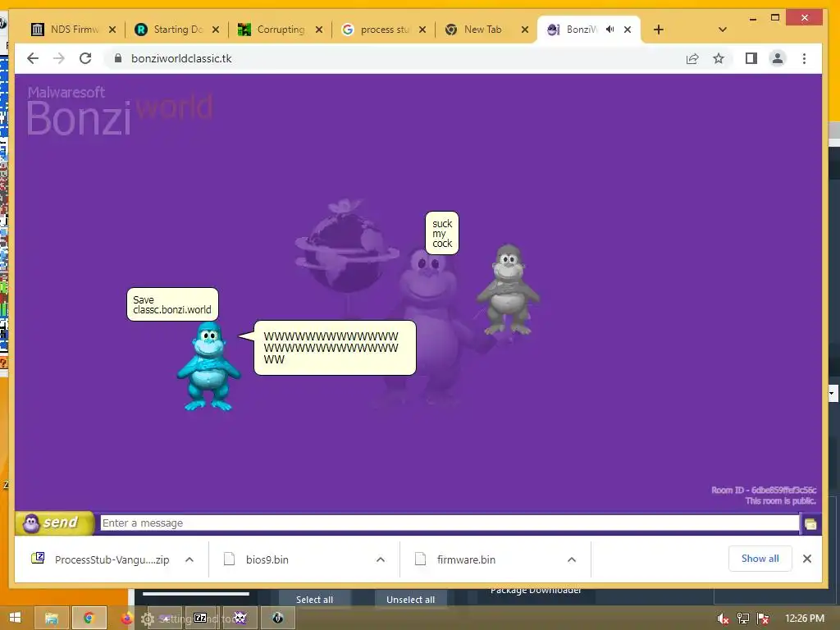
Task: Click the 12:26 PM clock
Action: click(804, 619)
